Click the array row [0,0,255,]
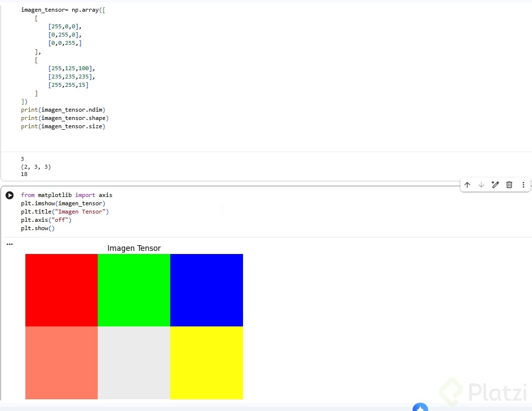532x411 pixels. pos(65,43)
